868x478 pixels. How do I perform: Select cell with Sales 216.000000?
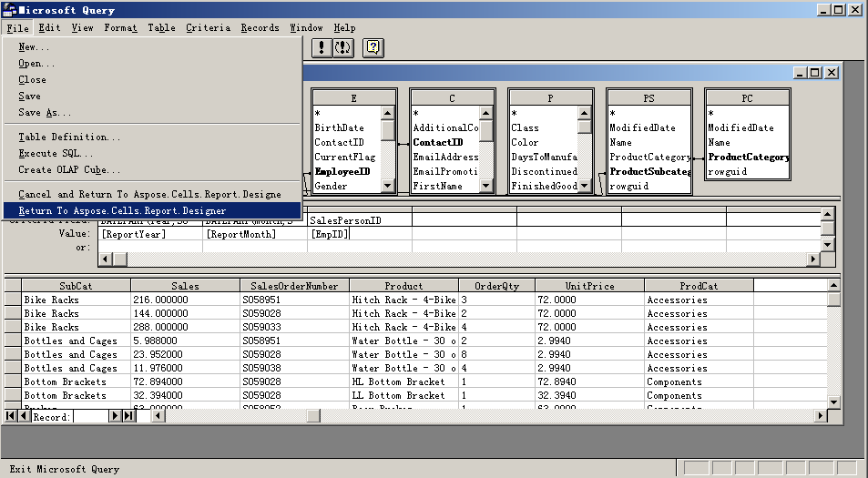(185, 300)
